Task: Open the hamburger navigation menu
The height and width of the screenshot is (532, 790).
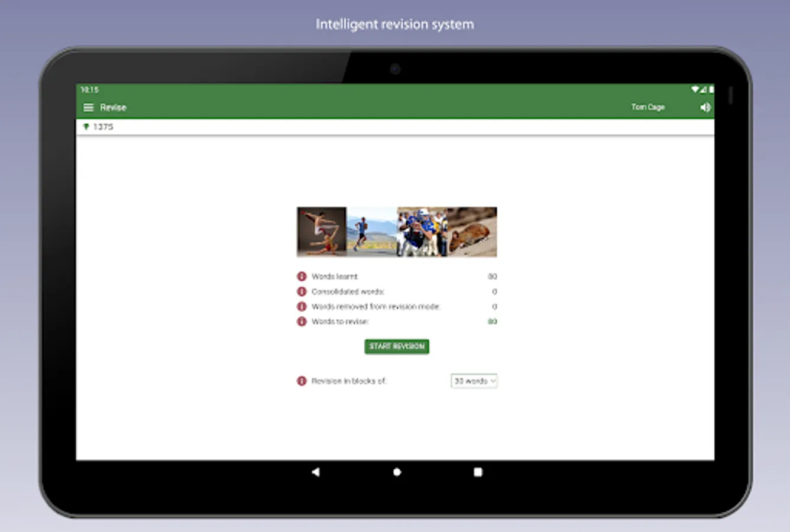Action: pyautogui.click(x=89, y=108)
